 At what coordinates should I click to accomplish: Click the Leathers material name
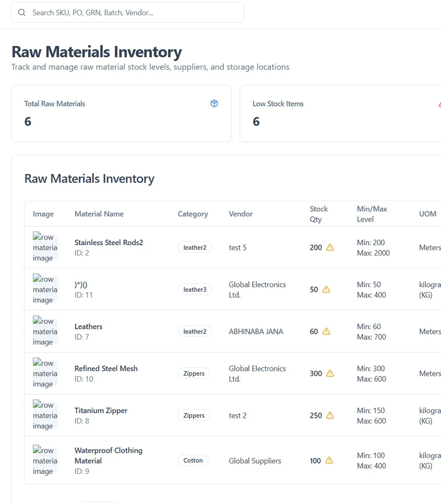88,326
